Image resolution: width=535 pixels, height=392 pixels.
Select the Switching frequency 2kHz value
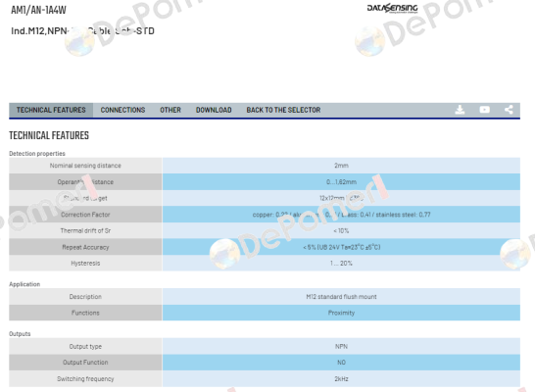click(341, 378)
